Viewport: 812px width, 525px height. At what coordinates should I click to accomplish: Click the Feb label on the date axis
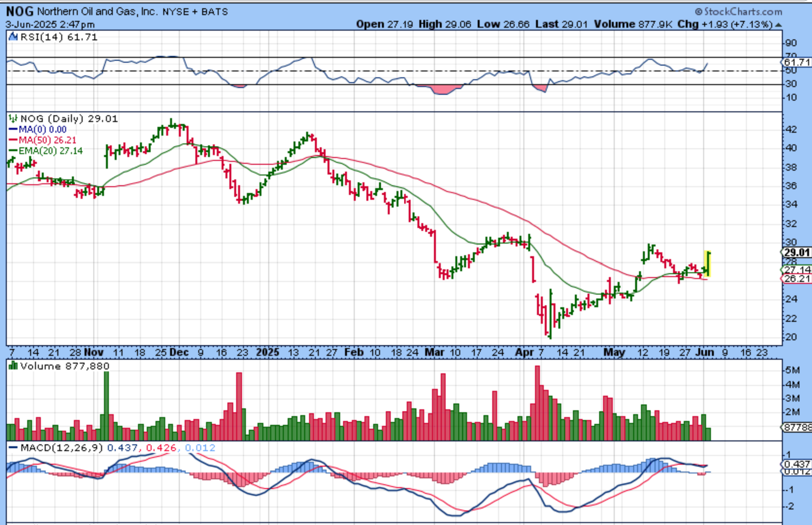[354, 352]
